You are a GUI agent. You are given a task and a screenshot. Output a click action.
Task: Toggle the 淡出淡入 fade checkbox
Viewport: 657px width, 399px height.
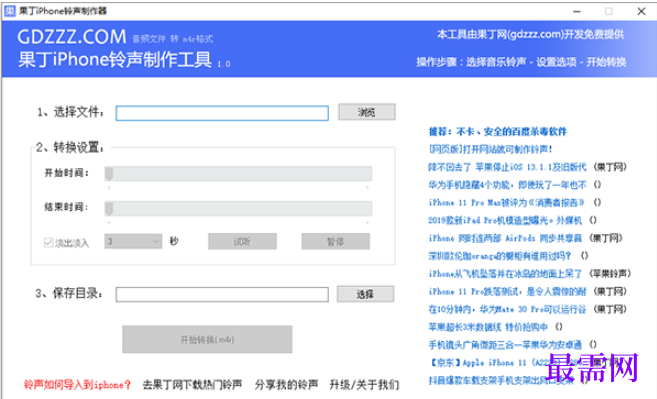(48, 242)
